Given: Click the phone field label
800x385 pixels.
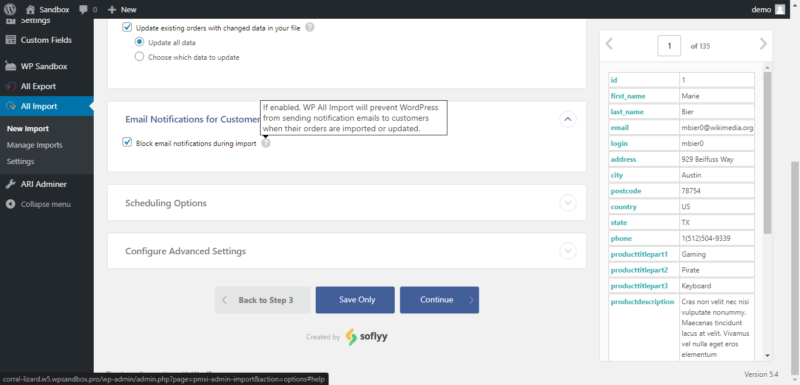Looking at the screenshot, I should (621, 238).
